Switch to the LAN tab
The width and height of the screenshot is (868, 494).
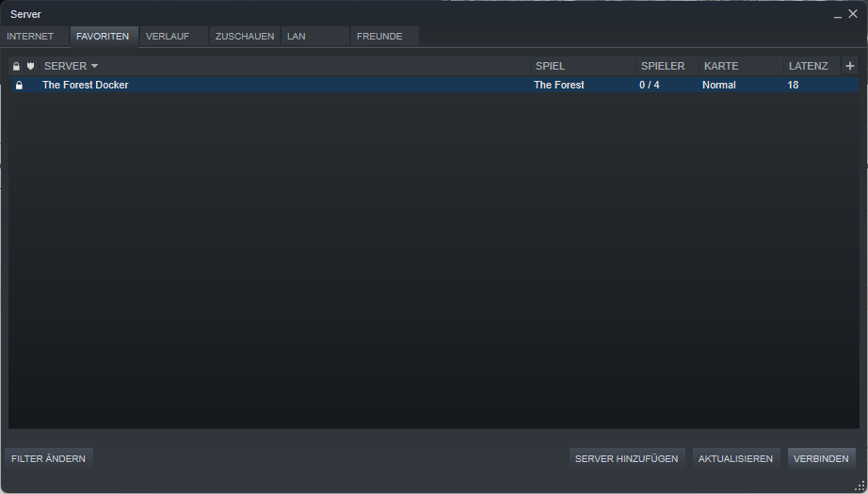click(315, 37)
